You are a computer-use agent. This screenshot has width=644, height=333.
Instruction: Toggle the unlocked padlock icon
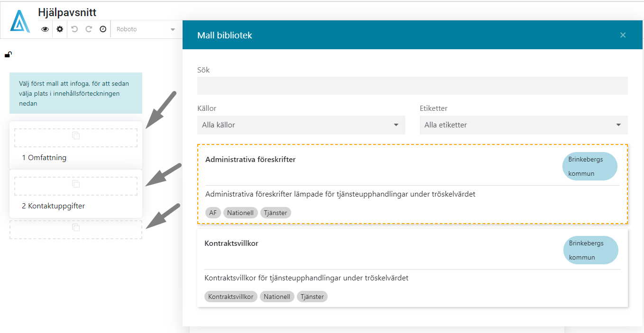click(x=8, y=55)
